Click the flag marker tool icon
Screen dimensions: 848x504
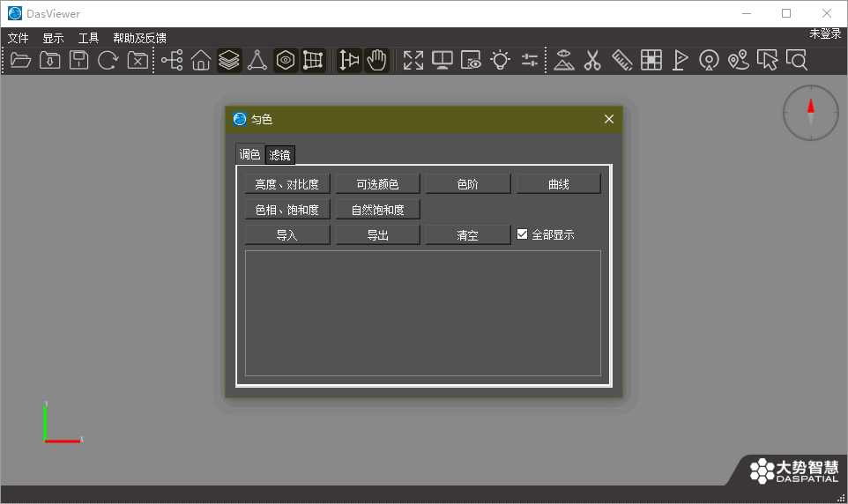(x=681, y=60)
